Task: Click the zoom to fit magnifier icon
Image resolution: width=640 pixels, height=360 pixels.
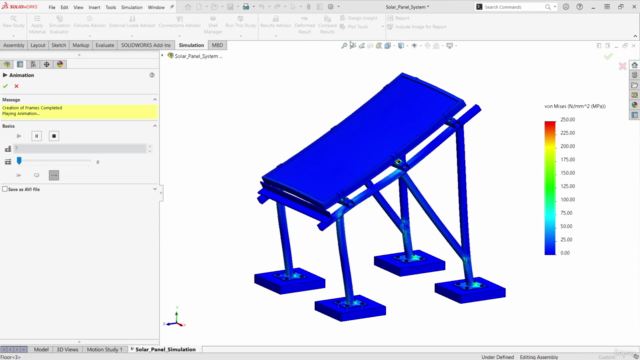Action: 344,46
